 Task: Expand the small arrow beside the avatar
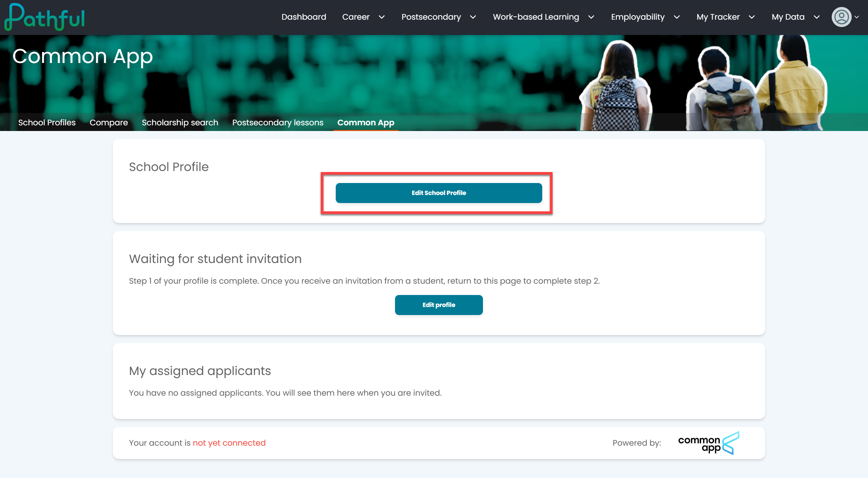click(857, 17)
